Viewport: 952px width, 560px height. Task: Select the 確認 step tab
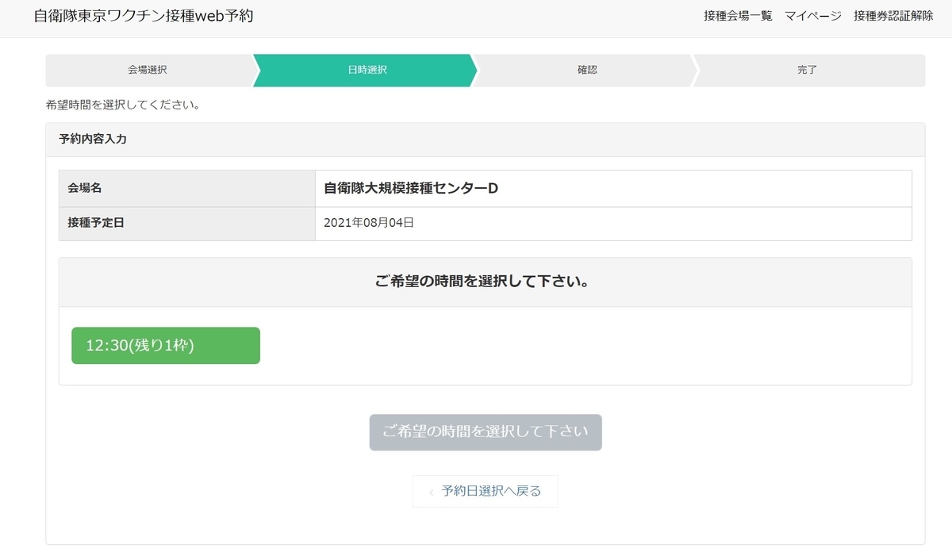(585, 70)
